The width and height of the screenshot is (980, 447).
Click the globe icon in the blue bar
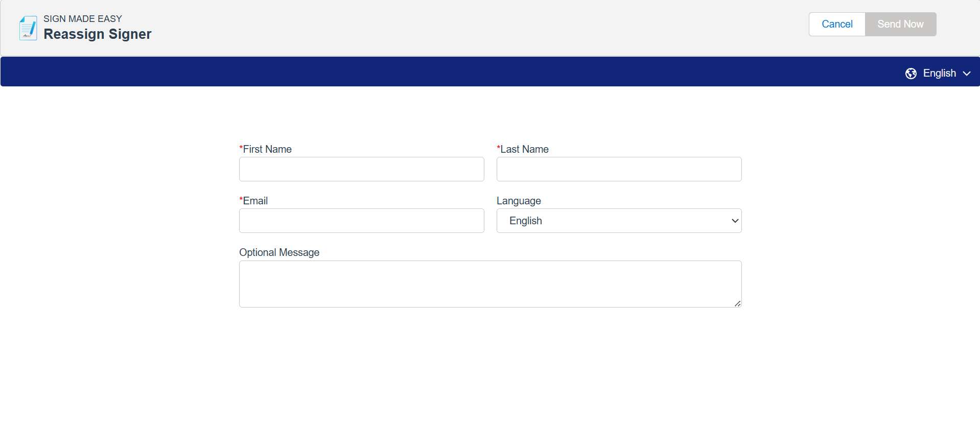pyautogui.click(x=911, y=74)
